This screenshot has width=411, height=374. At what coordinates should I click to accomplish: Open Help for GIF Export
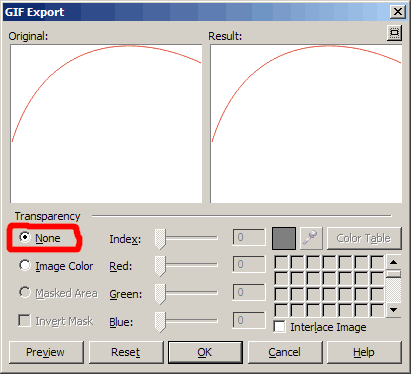[x=364, y=352]
